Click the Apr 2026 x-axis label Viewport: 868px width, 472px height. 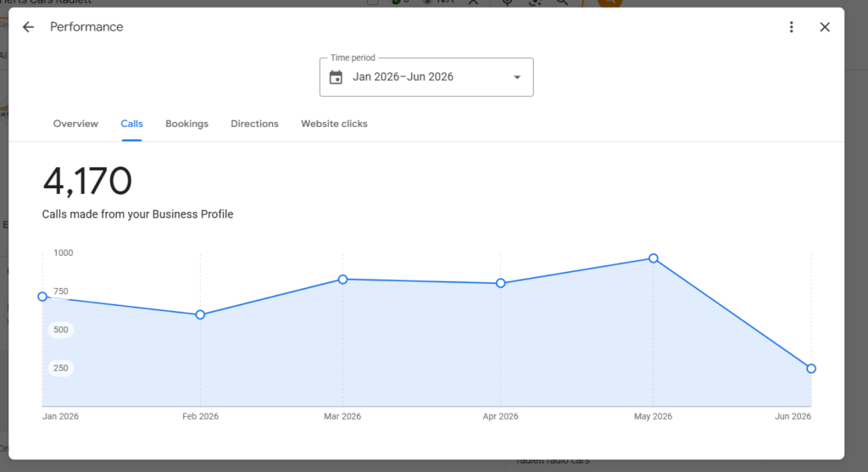coord(500,416)
